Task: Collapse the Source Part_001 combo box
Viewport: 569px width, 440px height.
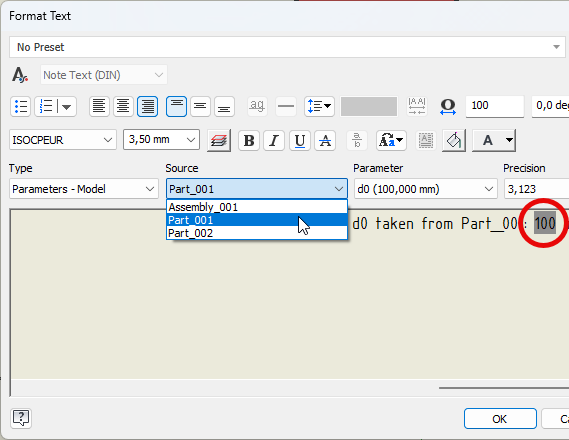Action: (x=257, y=189)
